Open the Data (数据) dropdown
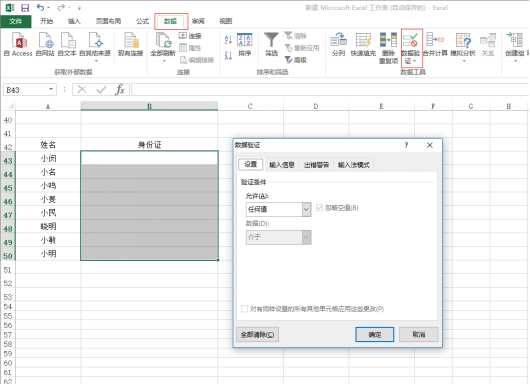 coord(306,237)
